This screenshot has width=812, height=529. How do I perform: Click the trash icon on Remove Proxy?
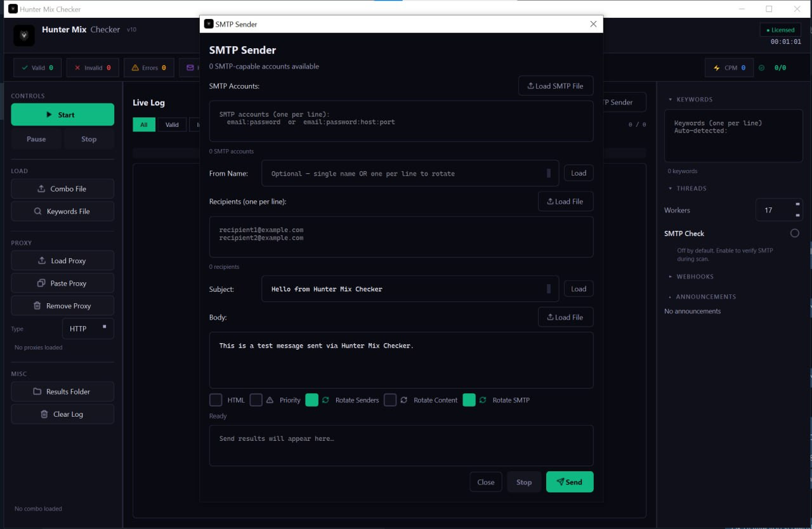pyautogui.click(x=38, y=306)
